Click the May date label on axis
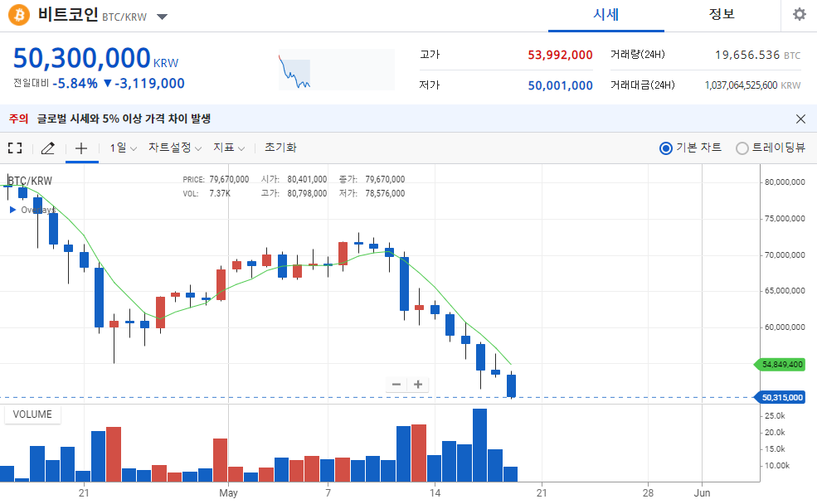The image size is (817, 504). point(228,492)
